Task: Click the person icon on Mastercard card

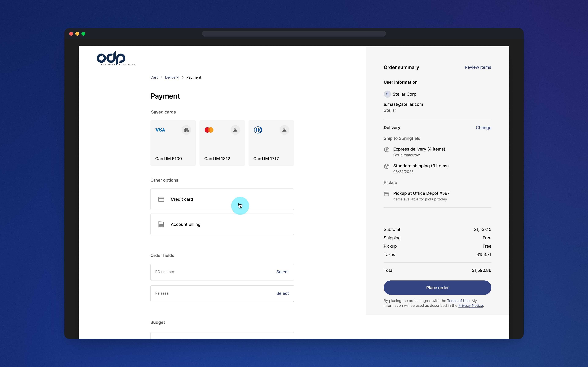Action: 235,130
